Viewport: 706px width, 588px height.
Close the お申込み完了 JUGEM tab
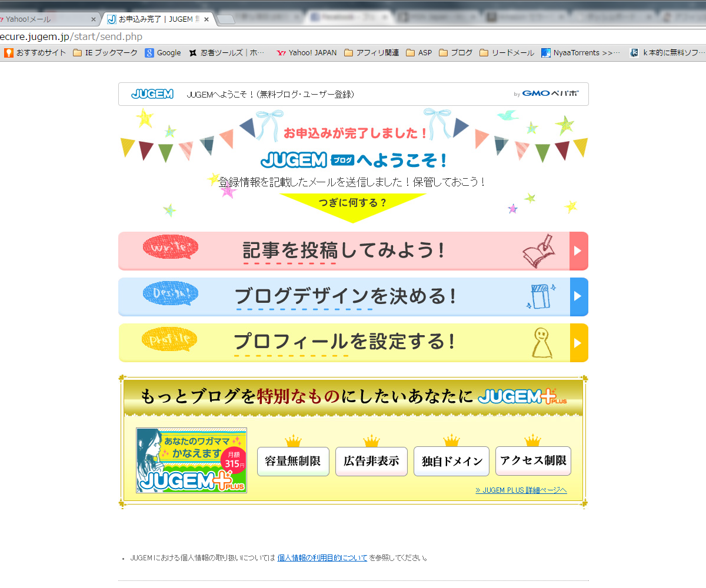point(207,19)
